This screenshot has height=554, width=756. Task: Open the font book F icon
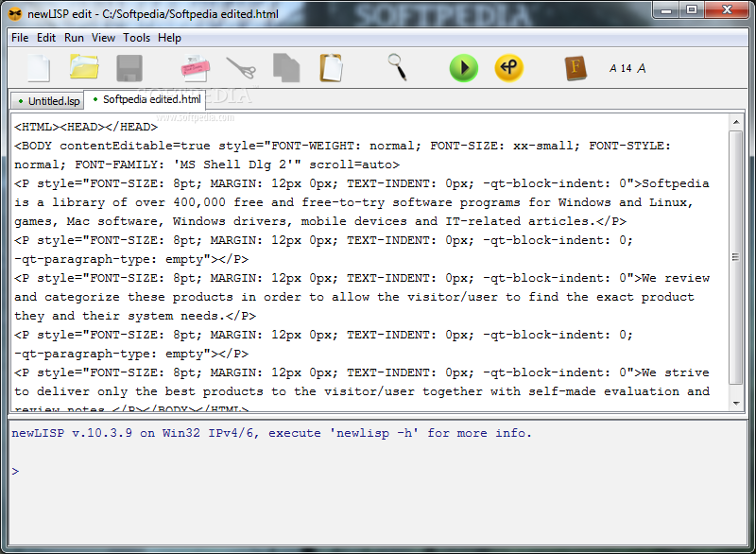(x=576, y=68)
